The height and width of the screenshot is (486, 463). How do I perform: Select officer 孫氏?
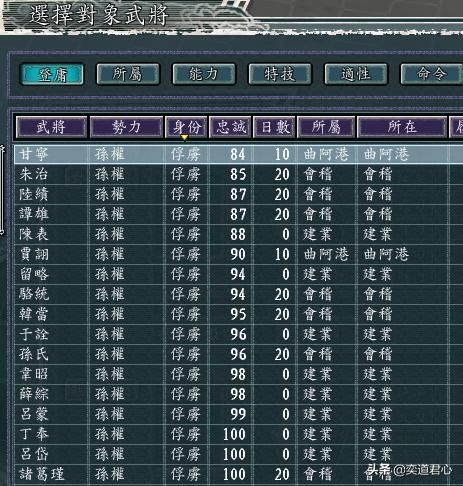[x=33, y=354]
